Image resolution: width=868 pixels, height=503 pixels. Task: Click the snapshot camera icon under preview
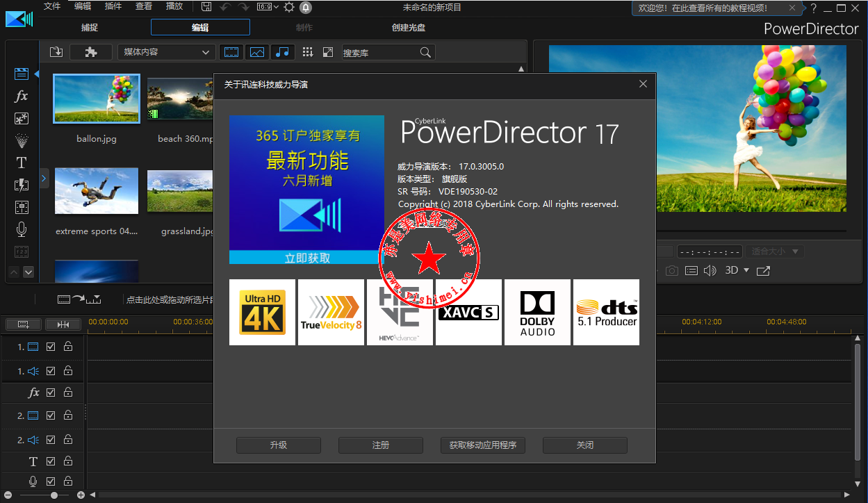[671, 270]
